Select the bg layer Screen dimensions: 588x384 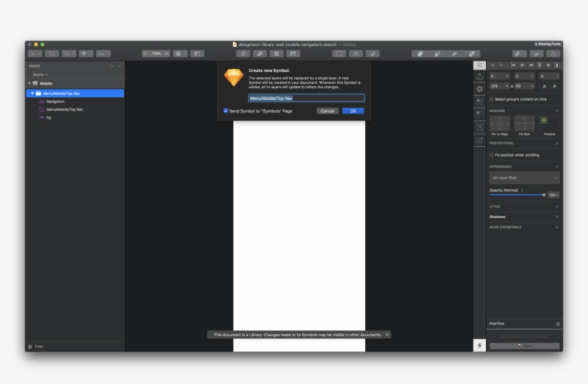[x=48, y=118]
